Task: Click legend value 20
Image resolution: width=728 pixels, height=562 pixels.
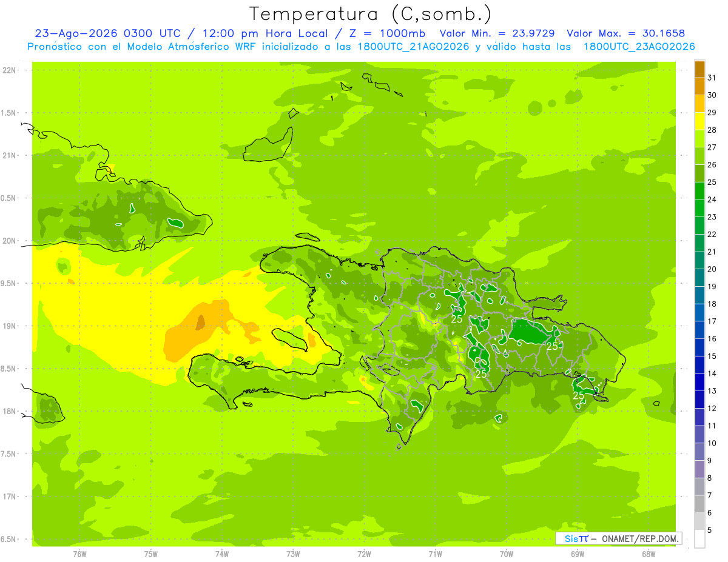Action: click(712, 269)
